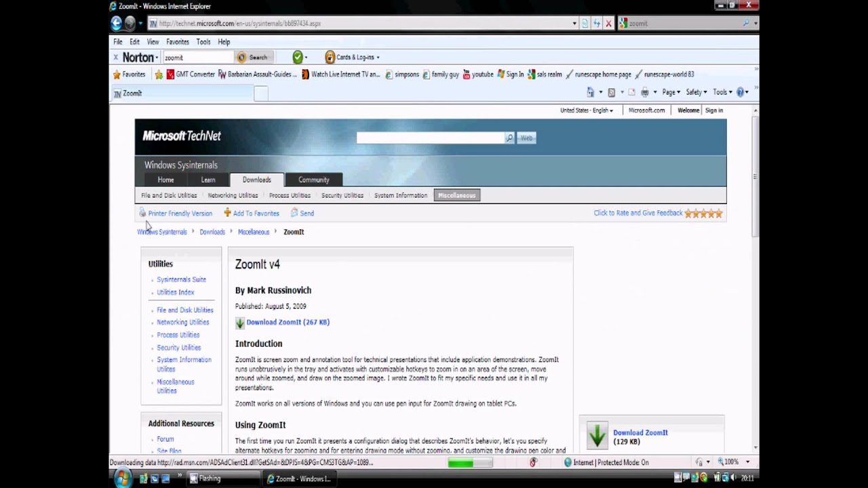Click the Home icon in IE command bar
This screenshot has width=868, height=488.
click(x=591, y=92)
